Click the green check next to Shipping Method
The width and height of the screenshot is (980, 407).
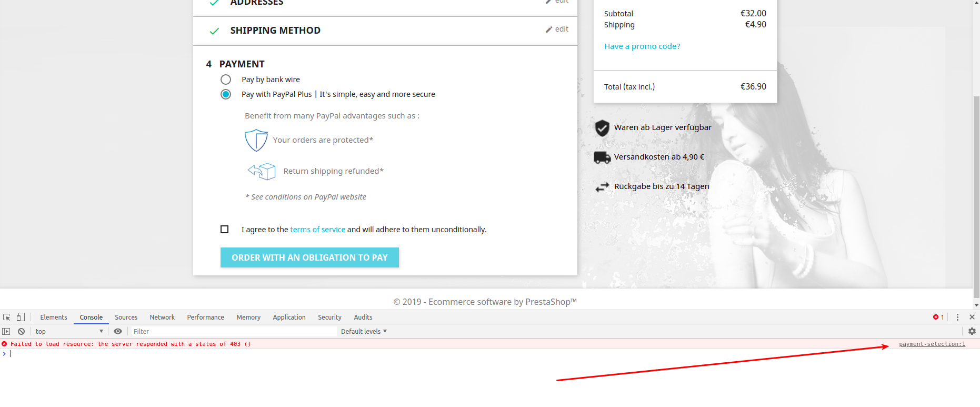214,31
